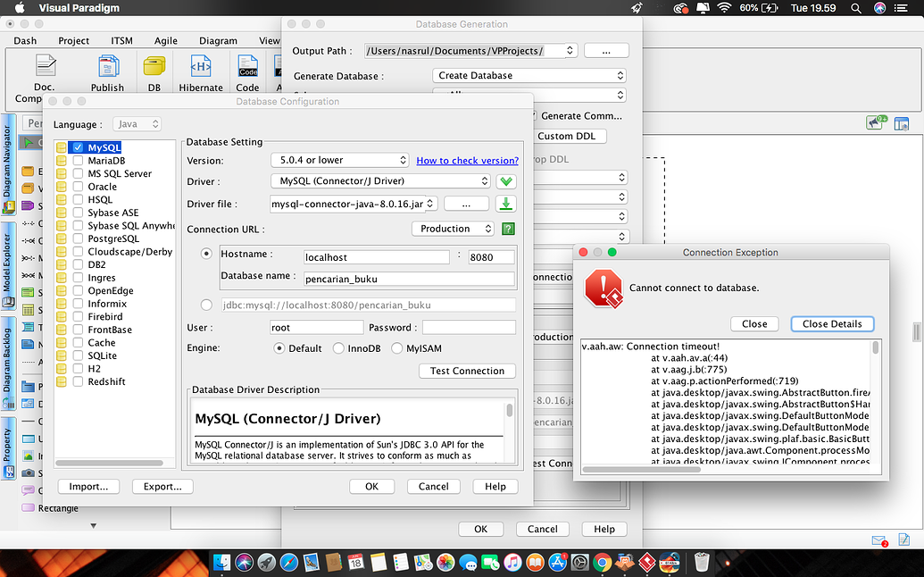Image resolution: width=924 pixels, height=577 pixels.
Task: Open Safari in the Dock
Action: point(288,563)
